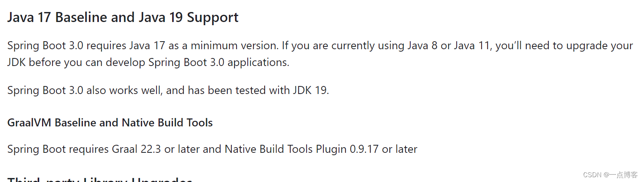The height and width of the screenshot is (182, 644).
Task: Click the word "applications." ending first paragraph
Action: [x=258, y=63]
